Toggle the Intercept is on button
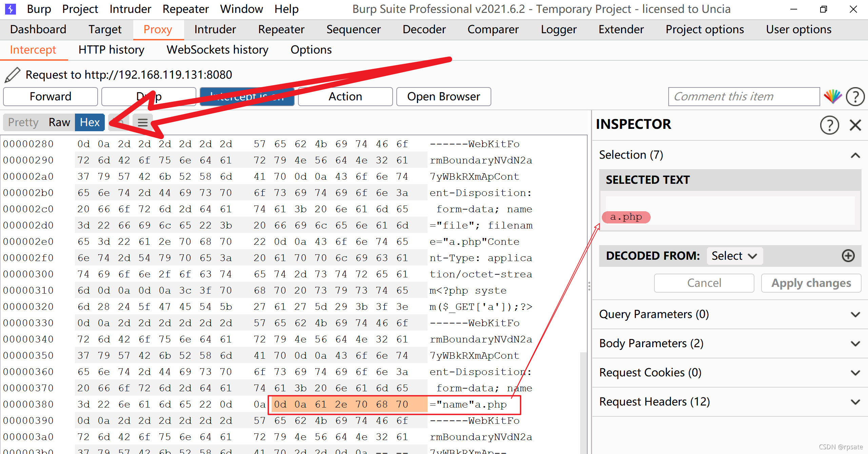Viewport: 868px width, 454px height. [x=247, y=97]
